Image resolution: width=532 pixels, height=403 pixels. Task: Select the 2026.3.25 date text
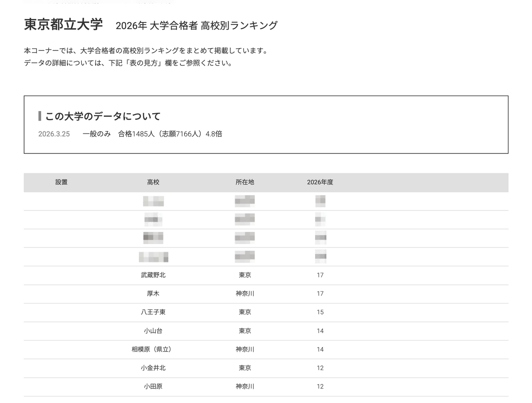54,134
